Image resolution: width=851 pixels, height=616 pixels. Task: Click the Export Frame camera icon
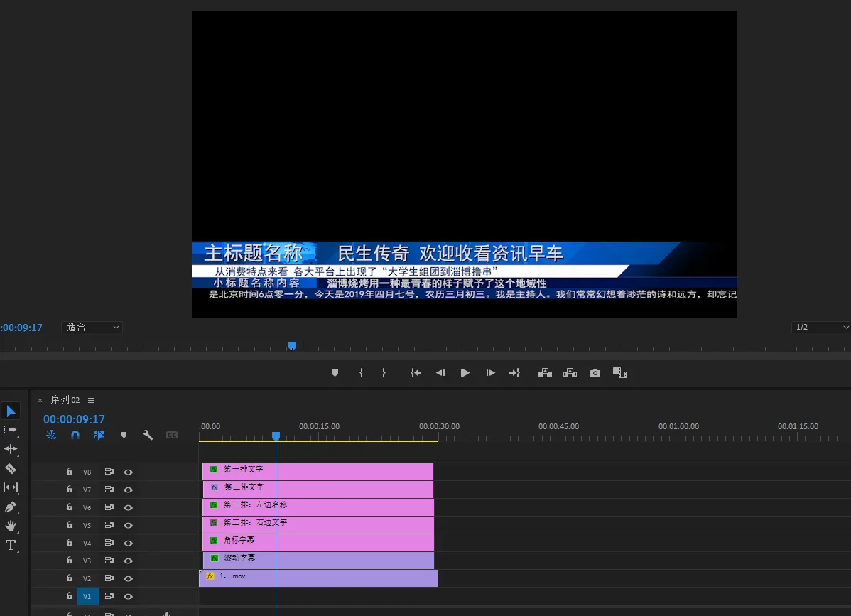click(595, 373)
